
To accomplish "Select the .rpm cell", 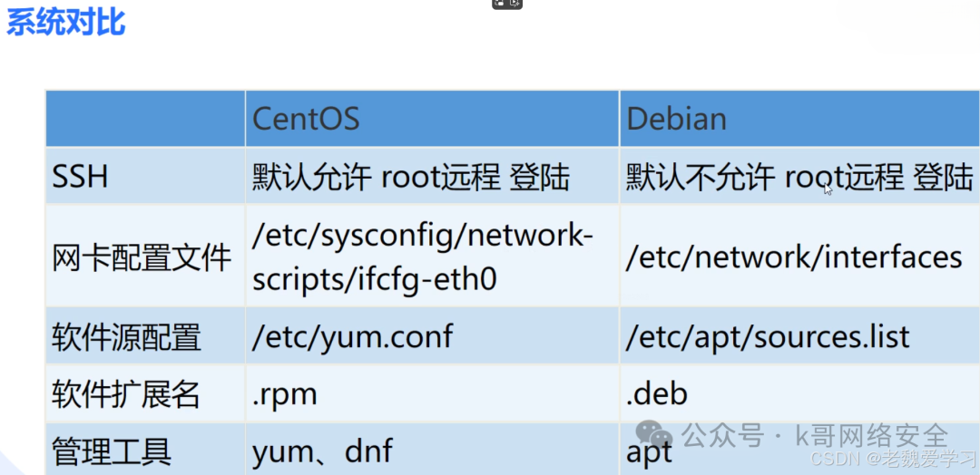I will pyautogui.click(x=433, y=393).
